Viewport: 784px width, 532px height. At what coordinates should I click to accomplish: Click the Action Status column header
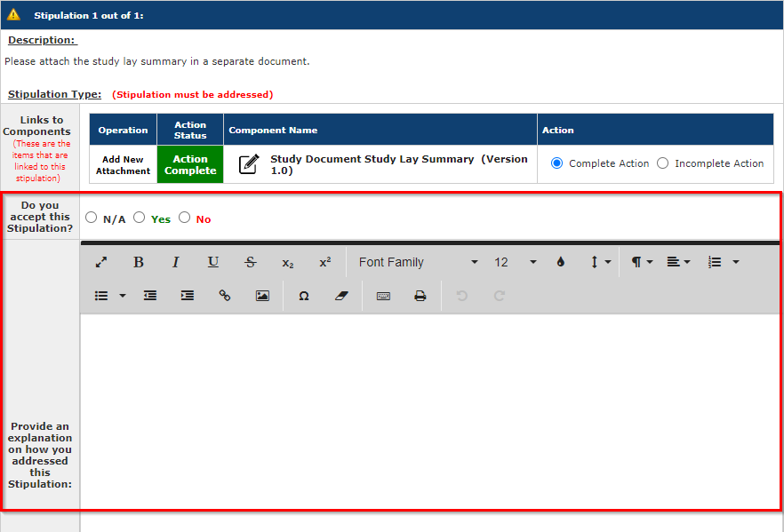pos(190,130)
